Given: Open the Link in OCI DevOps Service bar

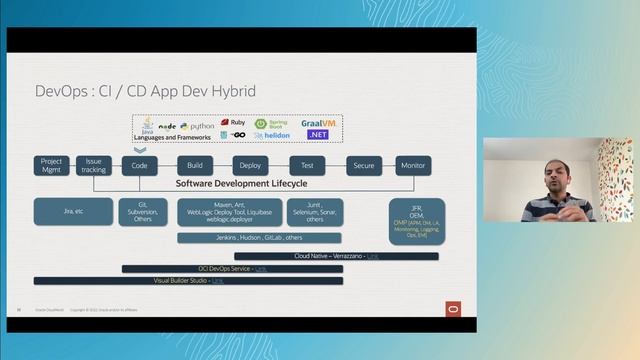Looking at the screenshot, I should [x=260, y=269].
